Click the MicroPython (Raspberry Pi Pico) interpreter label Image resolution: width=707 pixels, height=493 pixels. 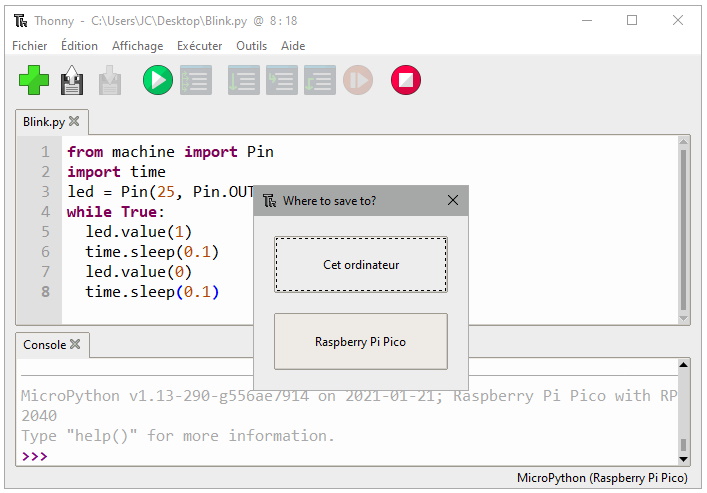coord(602,478)
